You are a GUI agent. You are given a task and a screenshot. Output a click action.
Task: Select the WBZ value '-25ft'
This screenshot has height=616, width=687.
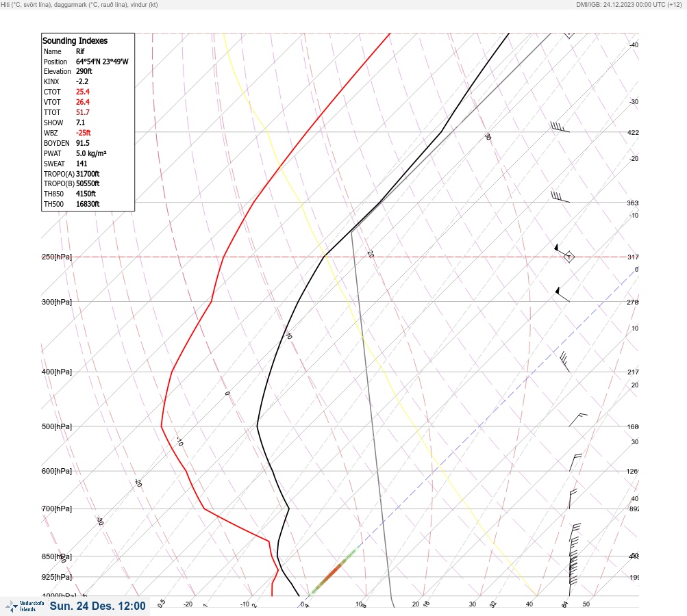(x=84, y=133)
